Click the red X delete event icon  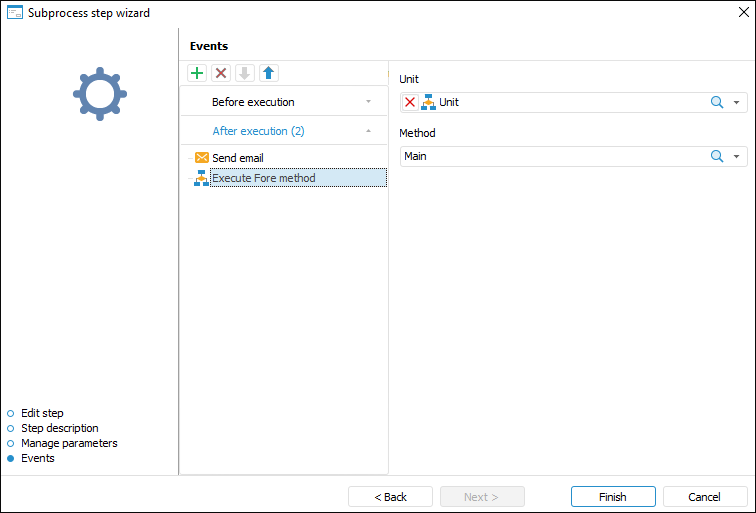click(x=221, y=73)
